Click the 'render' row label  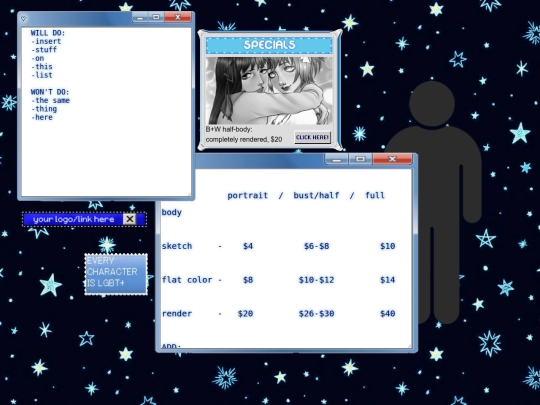tap(177, 314)
